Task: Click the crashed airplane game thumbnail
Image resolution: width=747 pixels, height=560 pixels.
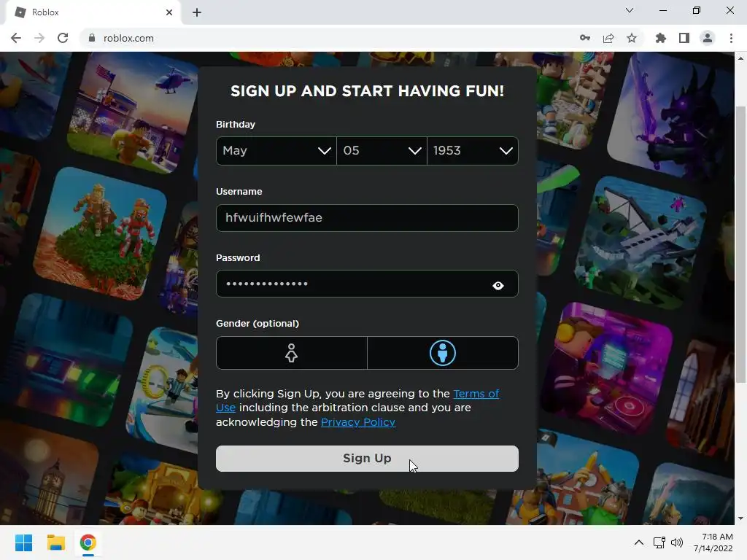Action: pos(640,242)
